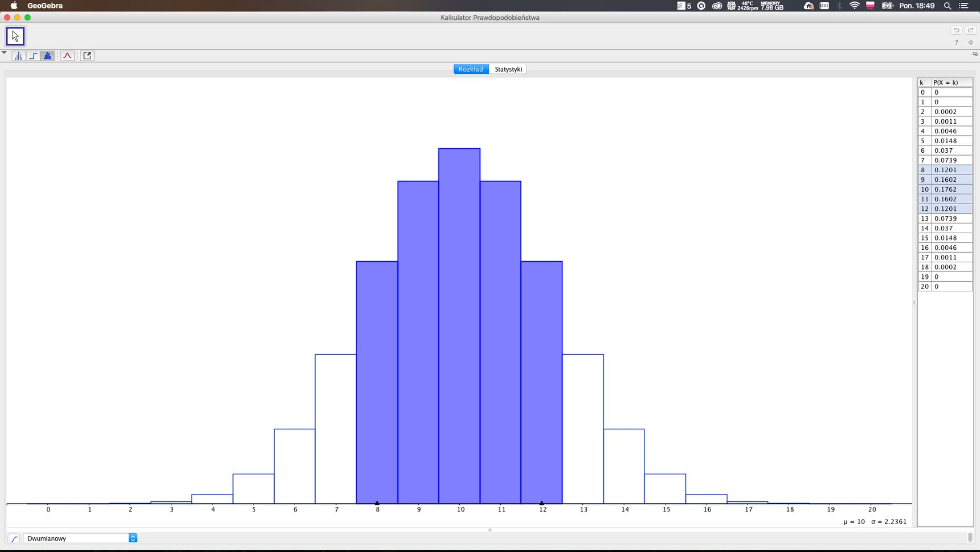Click the undo arrow button

pos(956,30)
